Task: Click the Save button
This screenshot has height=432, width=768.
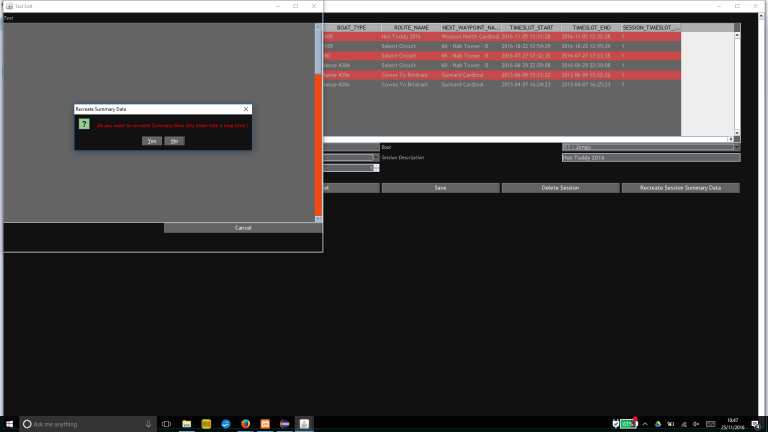Action: [x=440, y=188]
